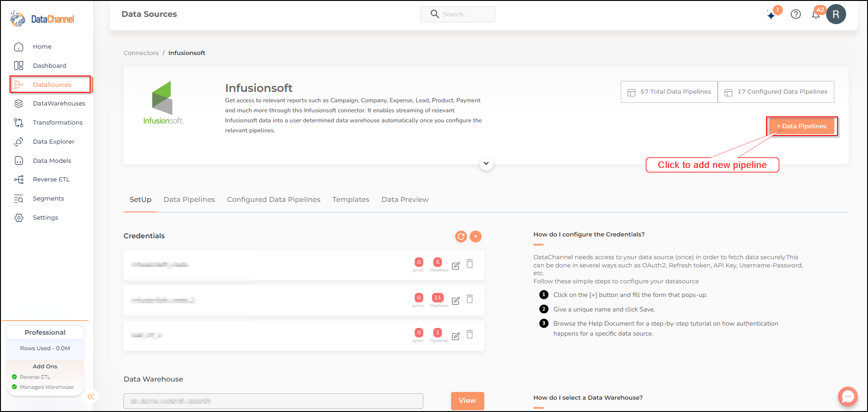This screenshot has height=412, width=868.
Task: Collapse the sidebar with the double chevron
Action: (91, 397)
